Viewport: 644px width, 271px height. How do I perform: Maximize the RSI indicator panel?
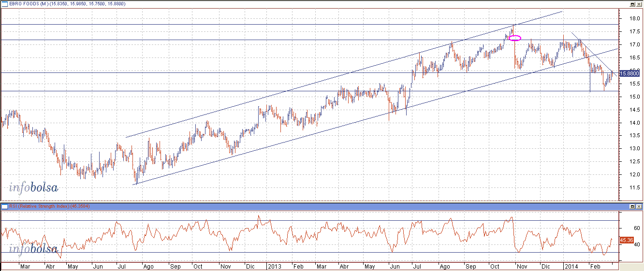point(633,206)
